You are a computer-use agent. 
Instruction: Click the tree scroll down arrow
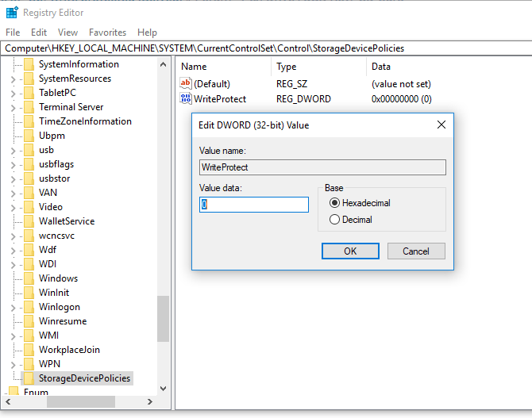(164, 389)
